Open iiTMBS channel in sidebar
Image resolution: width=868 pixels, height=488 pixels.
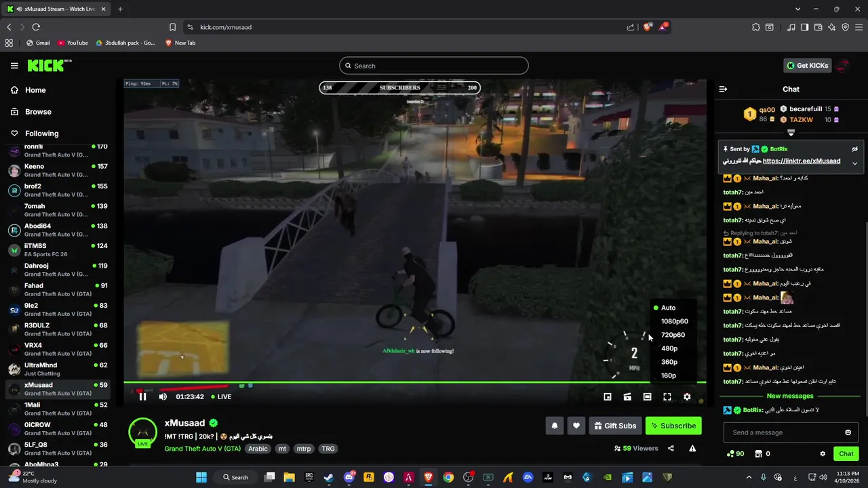coord(58,249)
